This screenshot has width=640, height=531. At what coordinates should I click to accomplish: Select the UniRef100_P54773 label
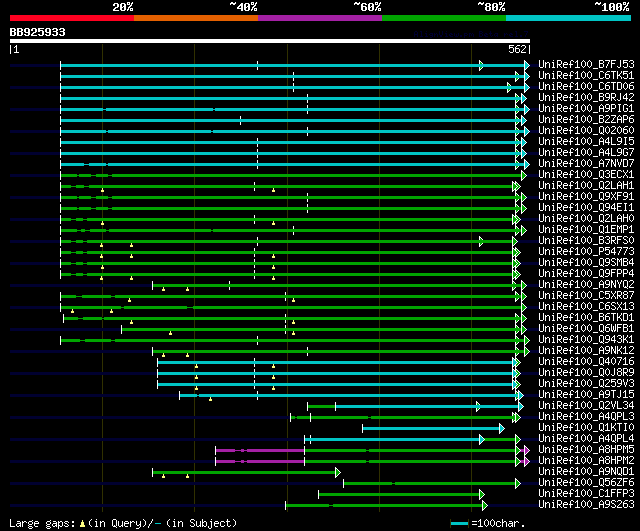(x=586, y=252)
